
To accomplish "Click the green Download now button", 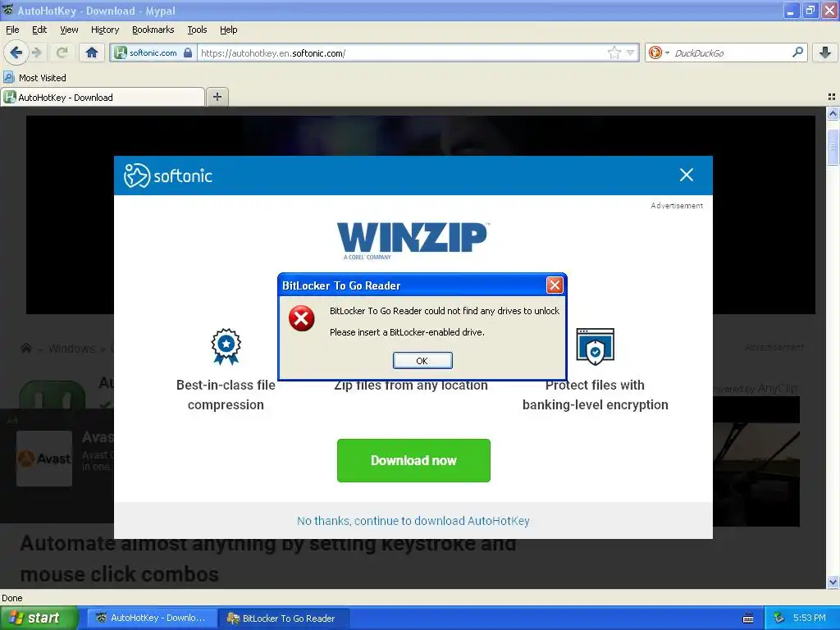I will pos(413,461).
